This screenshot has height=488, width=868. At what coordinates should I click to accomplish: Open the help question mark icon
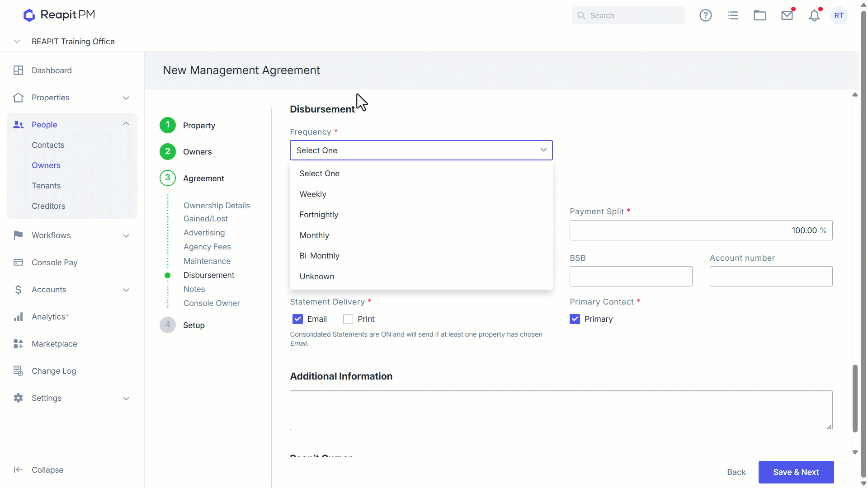coord(706,15)
